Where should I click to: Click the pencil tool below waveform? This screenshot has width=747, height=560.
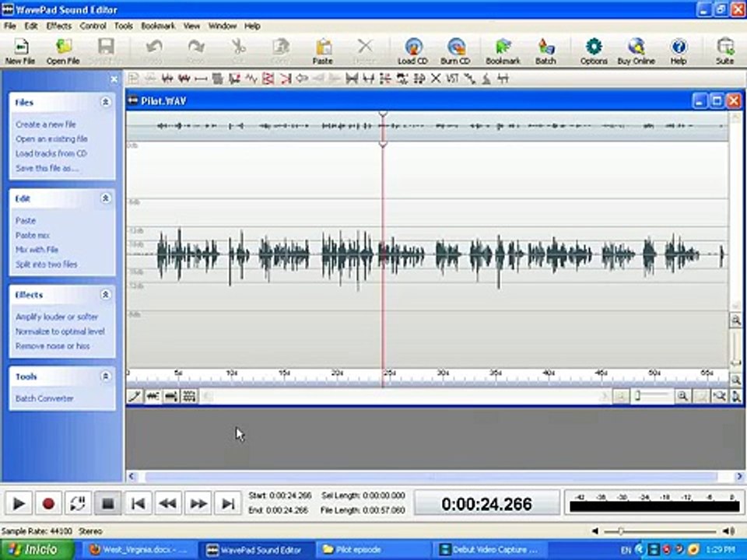point(135,396)
